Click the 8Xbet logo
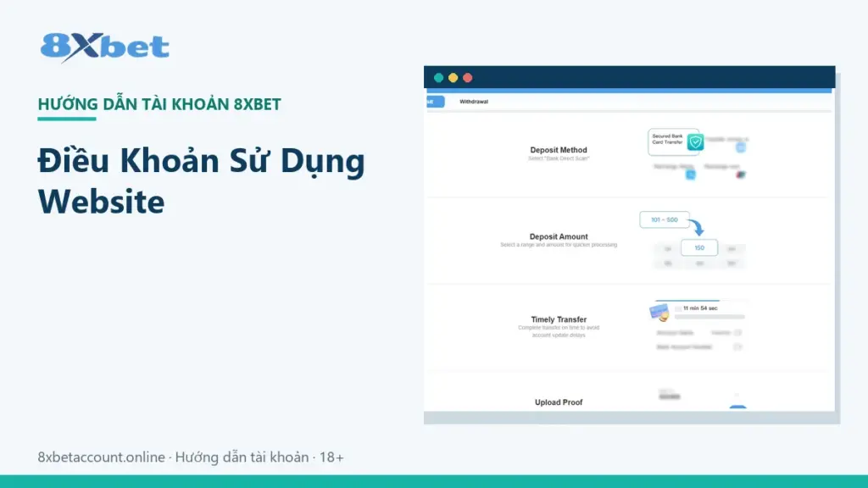 (x=104, y=47)
